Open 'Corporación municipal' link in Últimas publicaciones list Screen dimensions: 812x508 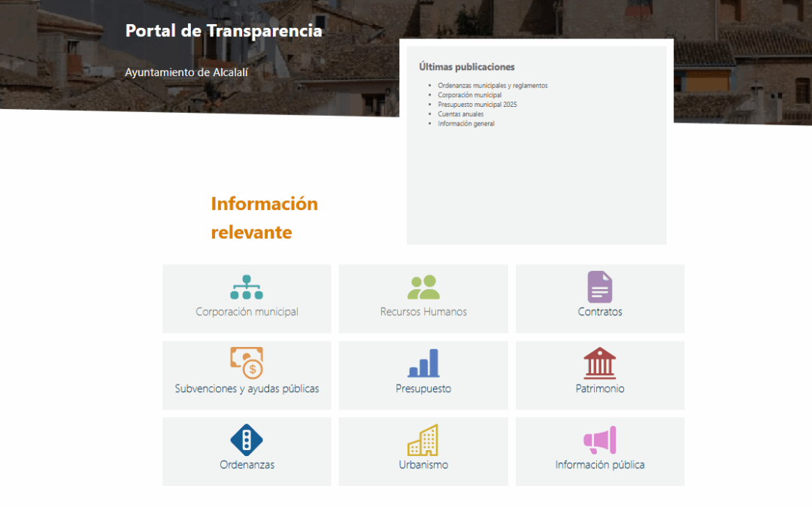point(469,96)
